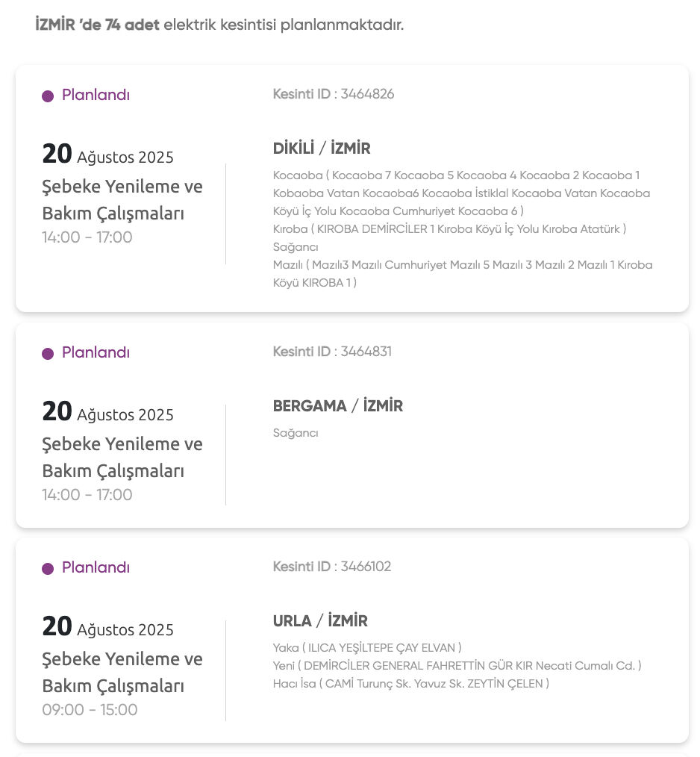Click purple status dot on Bergama outage card
The image size is (700, 757).
click(48, 354)
